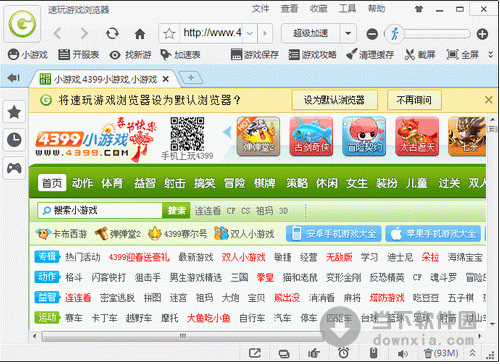This screenshot has height=364, width=500.
Task: Open gamepad panel in sidebar
Action: click(x=14, y=168)
